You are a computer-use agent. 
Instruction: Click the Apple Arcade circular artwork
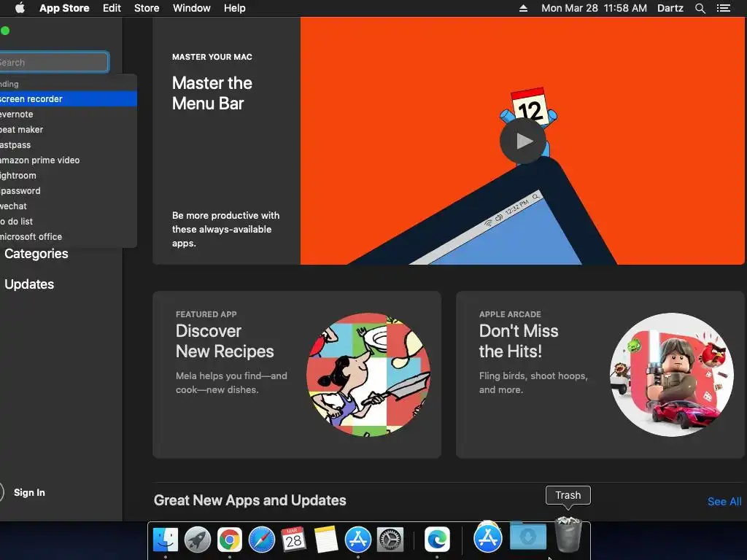(x=672, y=375)
